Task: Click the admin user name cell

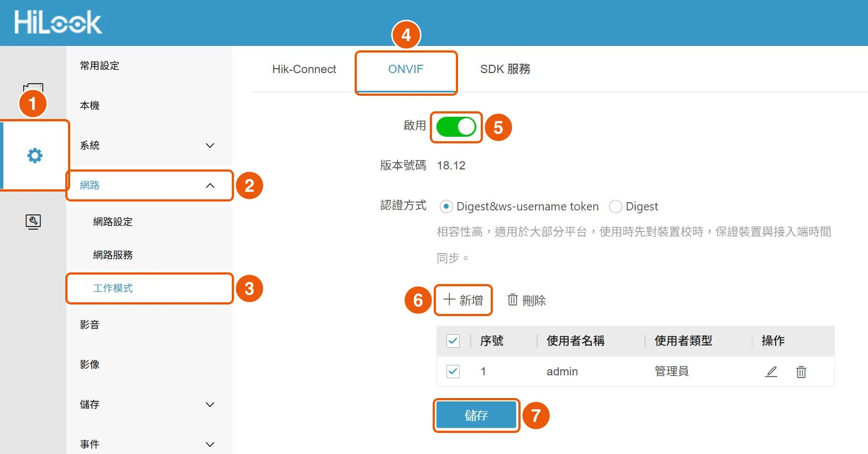Action: point(562,372)
